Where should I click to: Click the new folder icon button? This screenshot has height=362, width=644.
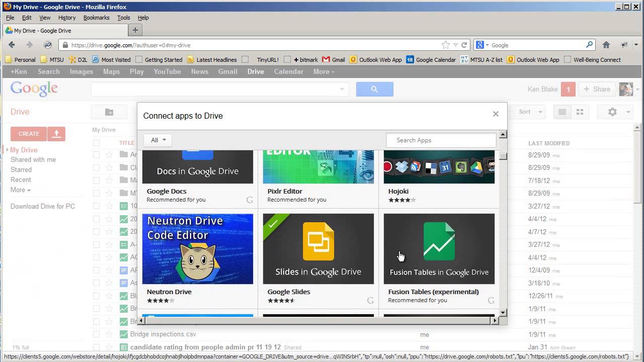pos(109,112)
